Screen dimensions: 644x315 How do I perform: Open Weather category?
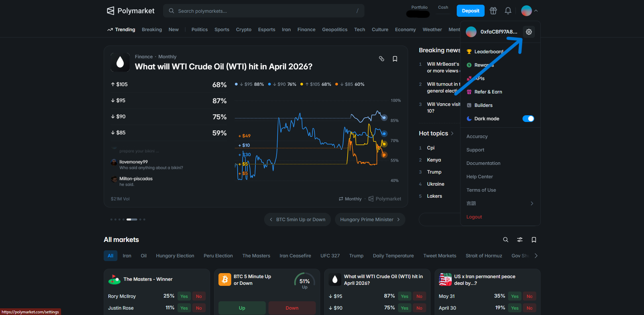tap(432, 29)
